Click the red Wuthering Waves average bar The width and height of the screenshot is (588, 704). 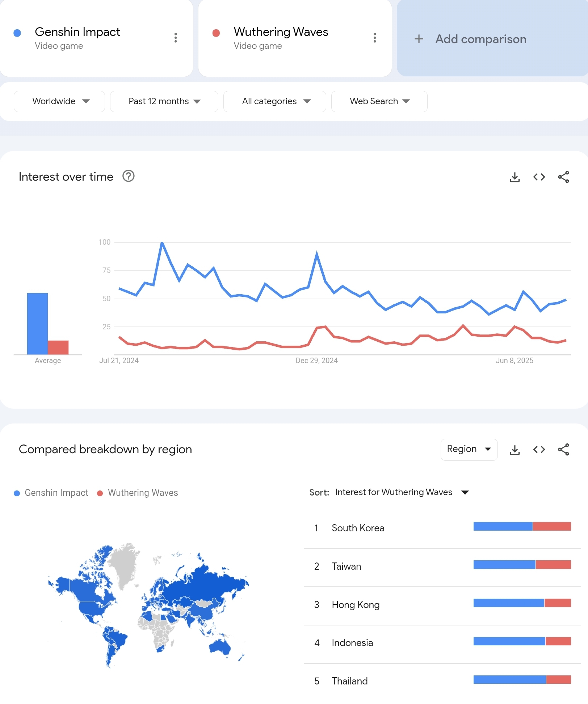pos(58,347)
